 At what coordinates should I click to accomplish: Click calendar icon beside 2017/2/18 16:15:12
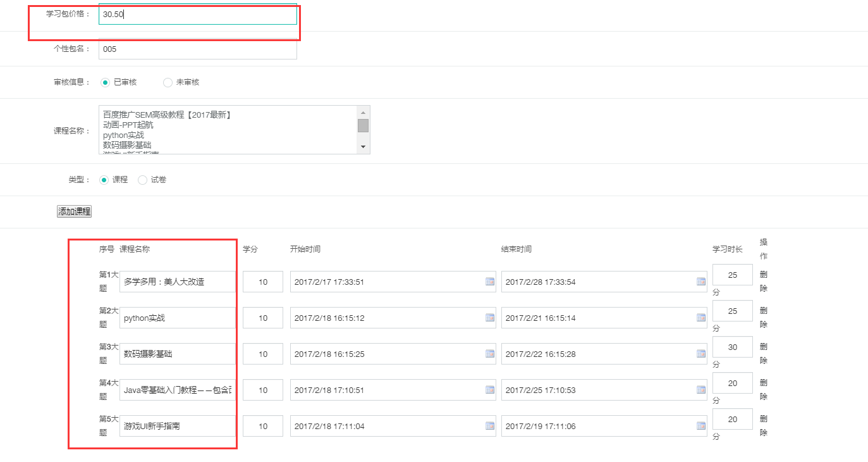coord(490,318)
